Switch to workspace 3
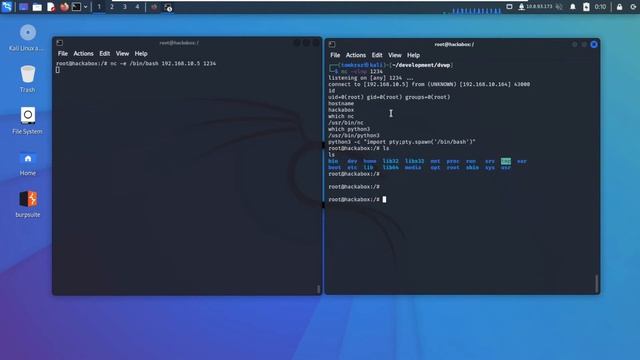Image resolution: width=640 pixels, height=360 pixels. pos(125,7)
